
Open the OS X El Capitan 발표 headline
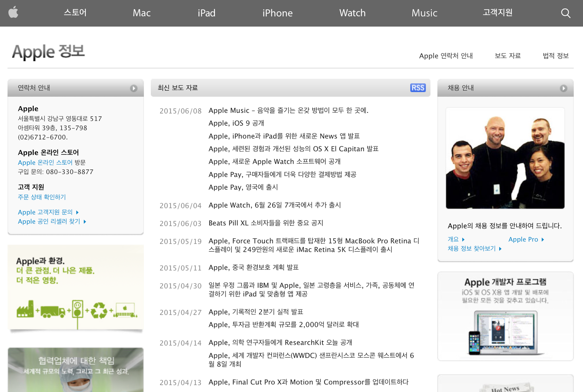pyautogui.click(x=293, y=149)
